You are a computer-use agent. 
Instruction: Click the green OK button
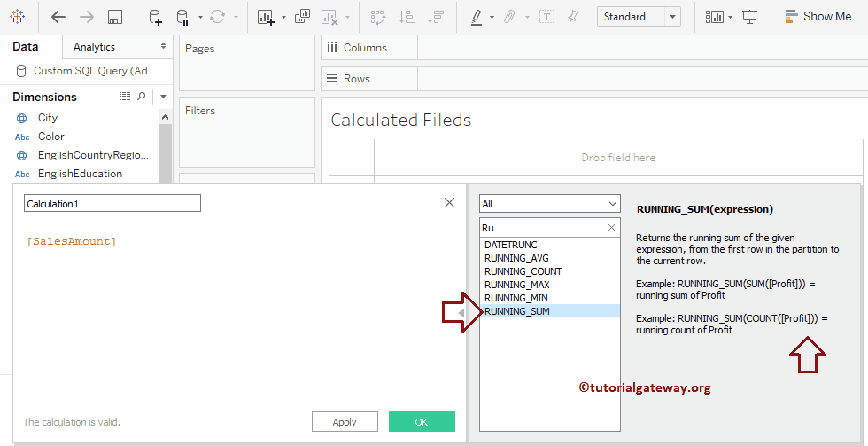pyautogui.click(x=422, y=422)
